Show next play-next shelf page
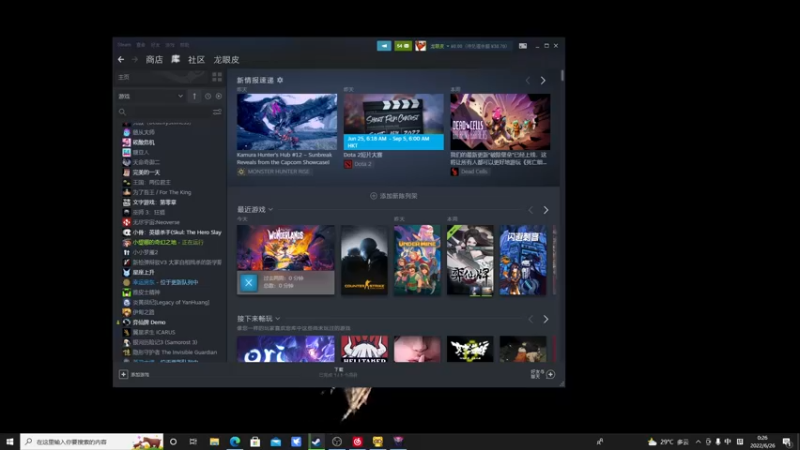This screenshot has width=800, height=450. click(546, 319)
